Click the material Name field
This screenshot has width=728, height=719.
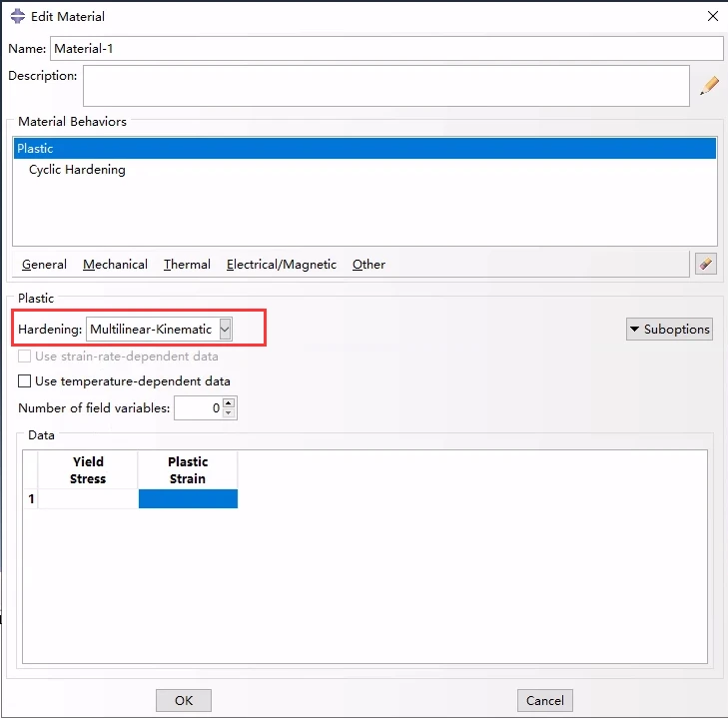pos(386,48)
